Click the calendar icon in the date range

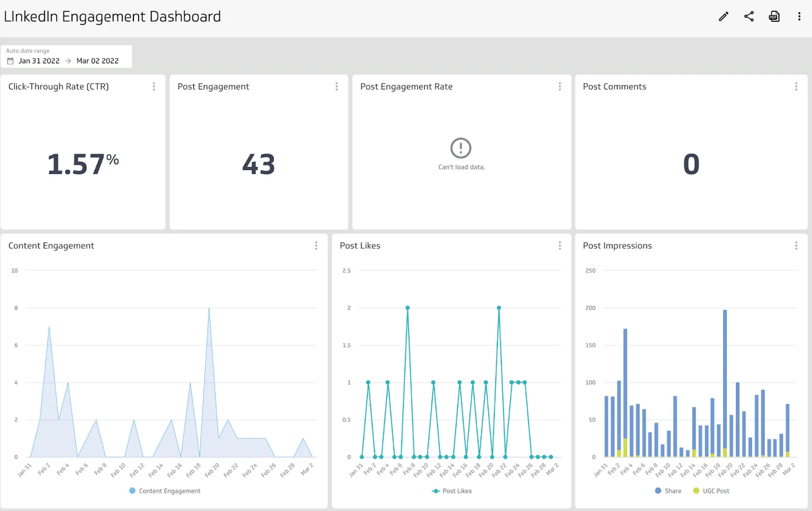tap(10, 61)
